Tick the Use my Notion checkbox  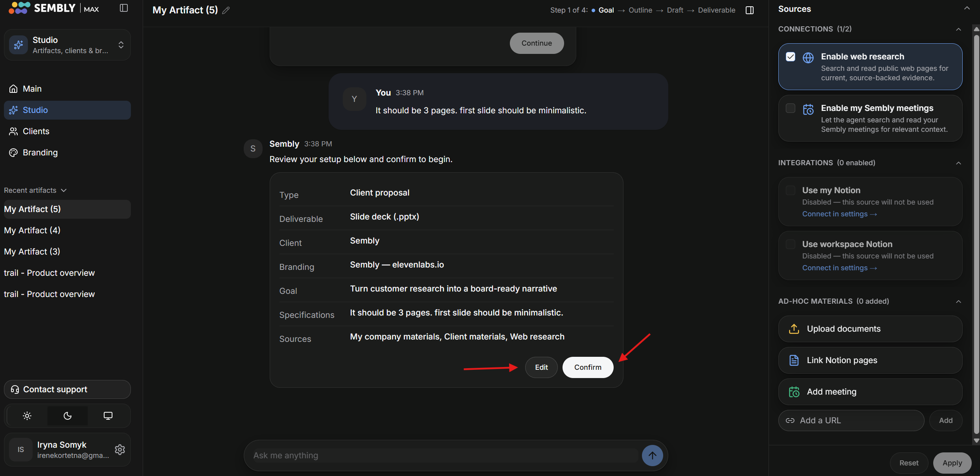[791, 190]
